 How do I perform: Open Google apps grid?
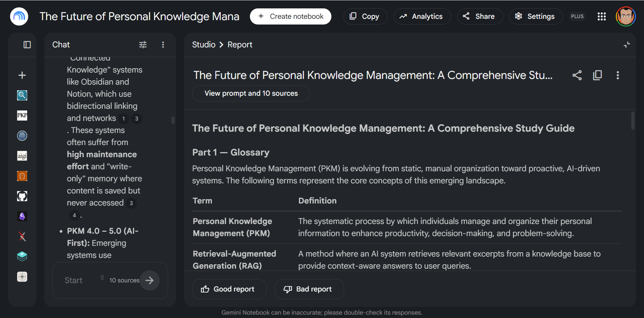tap(602, 16)
